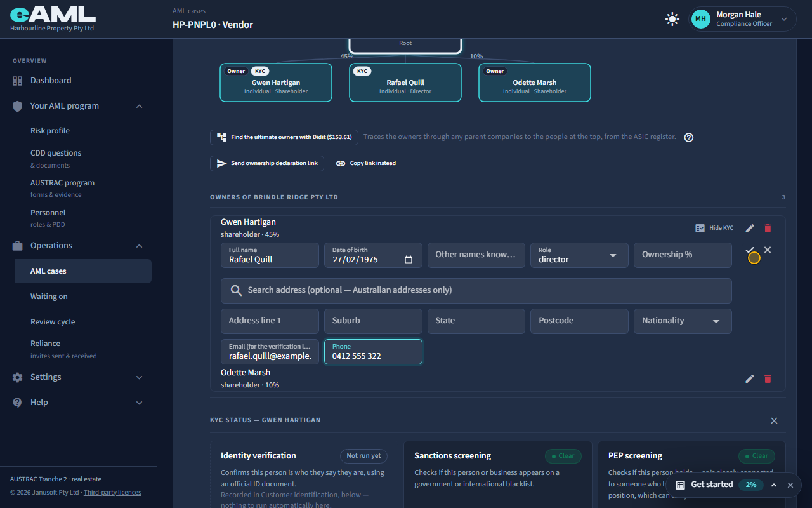Viewport: 812px width, 508px height.
Task: Click Send ownership declaration link button
Action: (267, 163)
